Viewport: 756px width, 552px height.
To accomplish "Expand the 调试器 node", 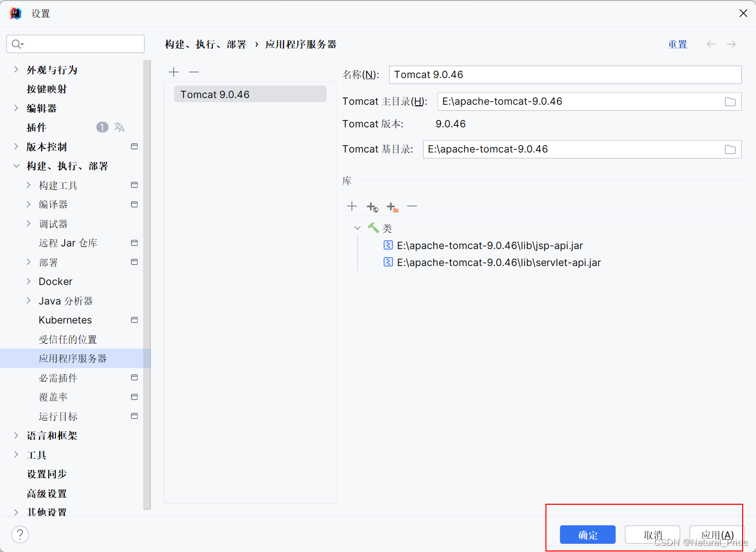I will click(29, 223).
